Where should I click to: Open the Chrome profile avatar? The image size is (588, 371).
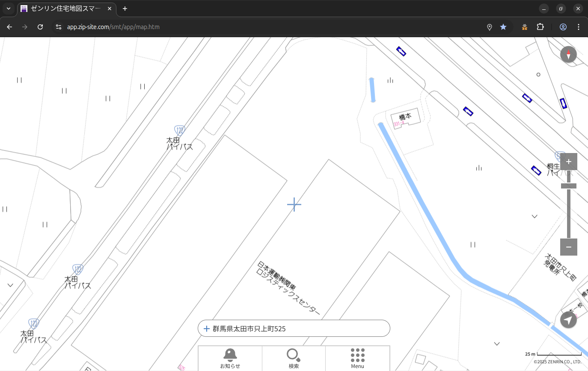563,27
